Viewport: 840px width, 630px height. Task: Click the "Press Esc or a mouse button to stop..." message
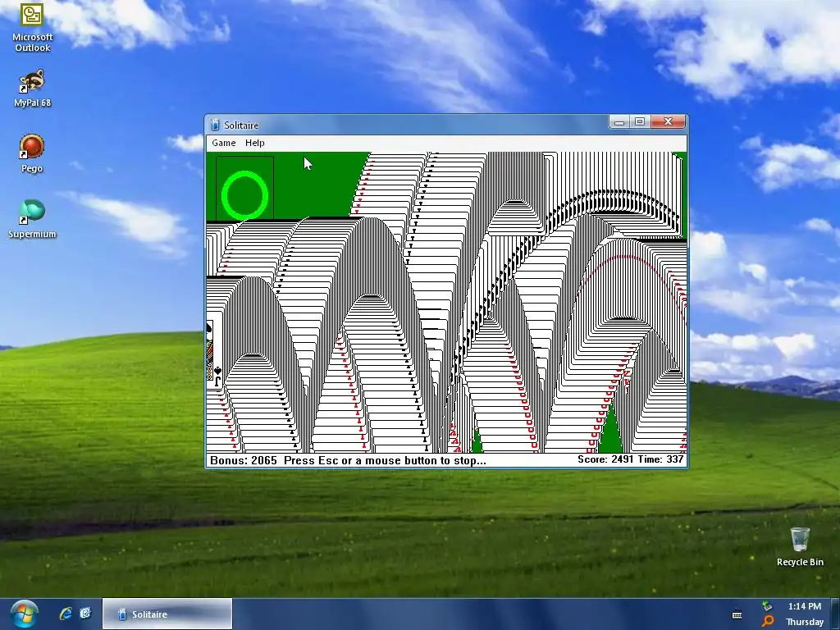[385, 460]
